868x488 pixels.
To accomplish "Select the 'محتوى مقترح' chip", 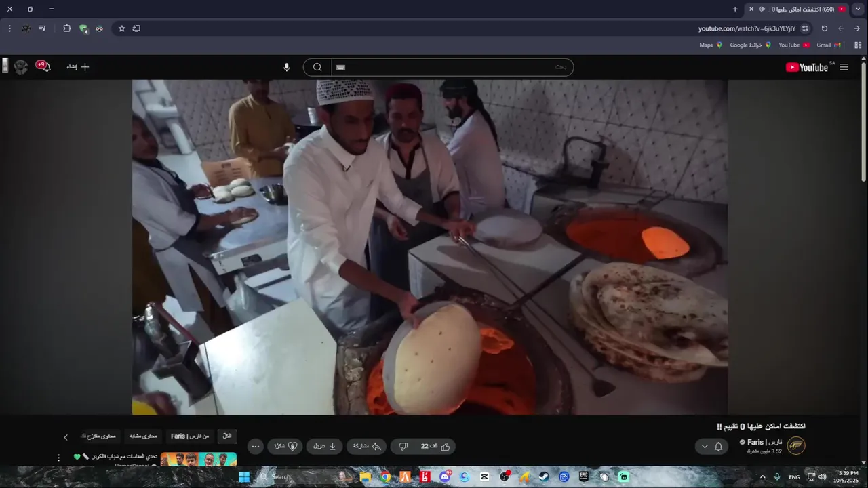I will pyautogui.click(x=100, y=436).
